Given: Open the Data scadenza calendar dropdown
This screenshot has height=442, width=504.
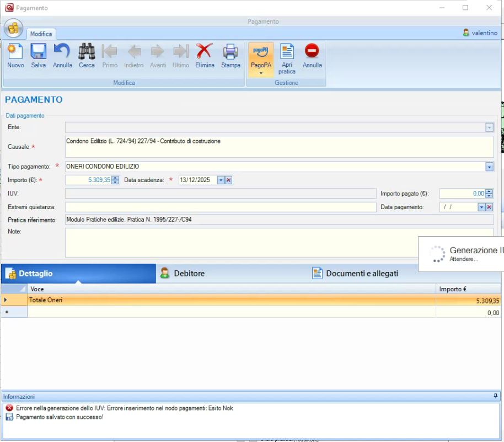Looking at the screenshot, I should (x=221, y=180).
